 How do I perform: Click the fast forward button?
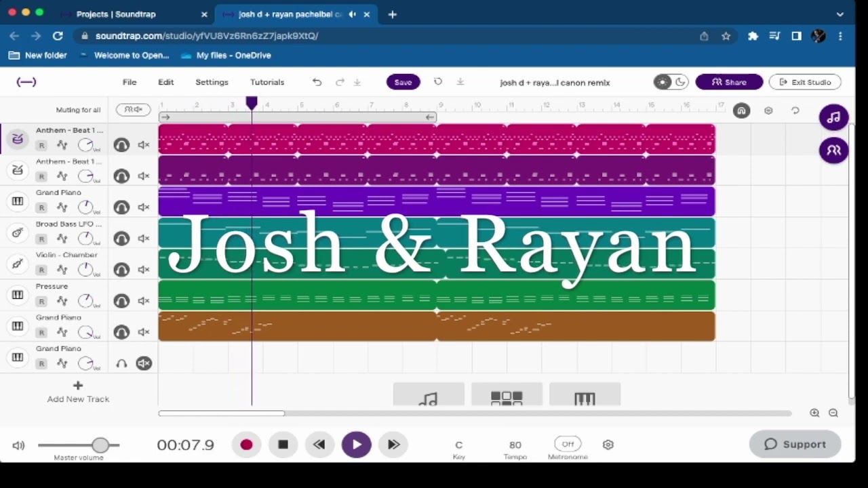pos(393,445)
